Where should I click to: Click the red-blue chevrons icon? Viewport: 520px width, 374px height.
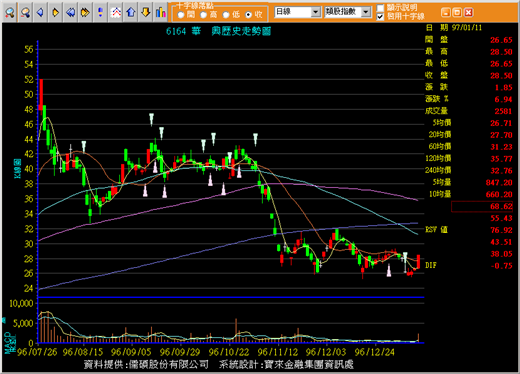click(116, 13)
